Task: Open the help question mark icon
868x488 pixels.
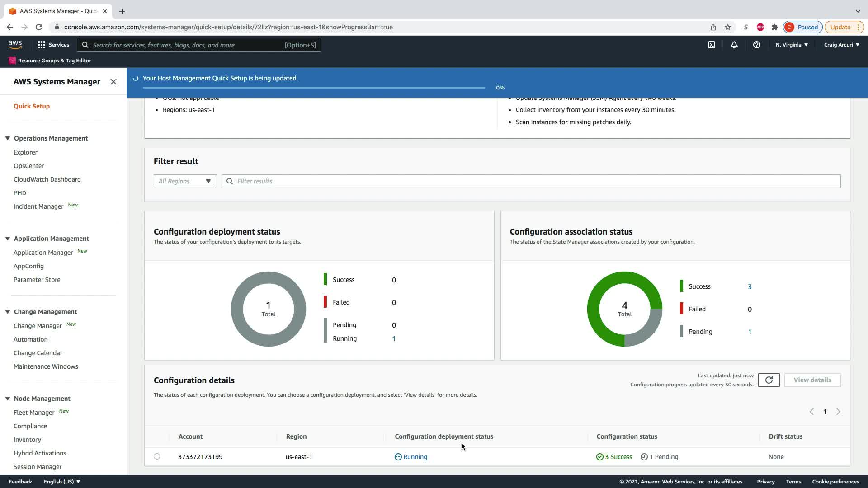Action: coord(756,45)
